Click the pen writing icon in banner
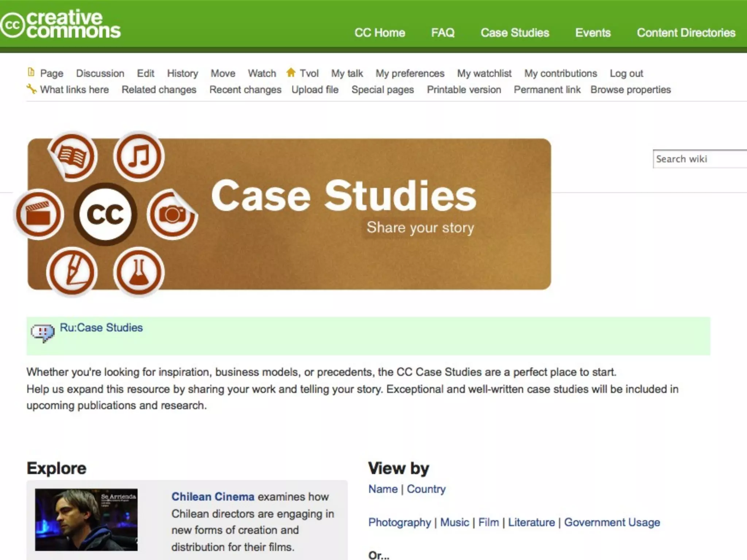 click(72, 272)
